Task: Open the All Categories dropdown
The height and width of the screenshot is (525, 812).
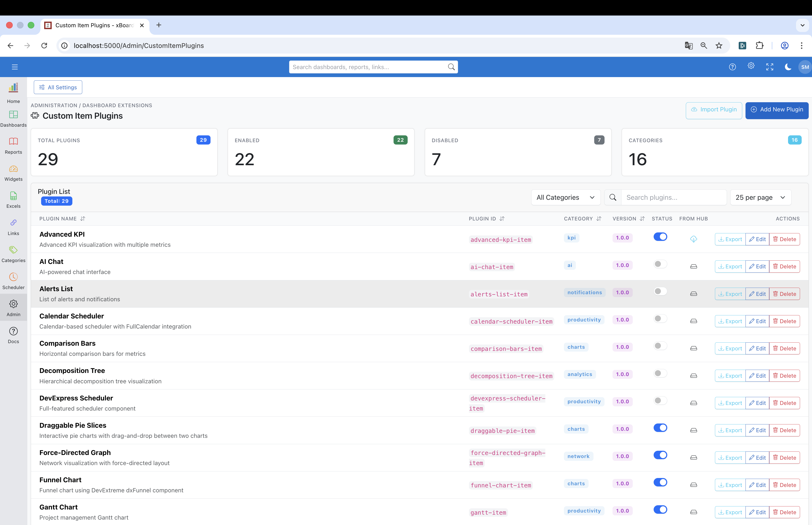Action: click(566, 197)
